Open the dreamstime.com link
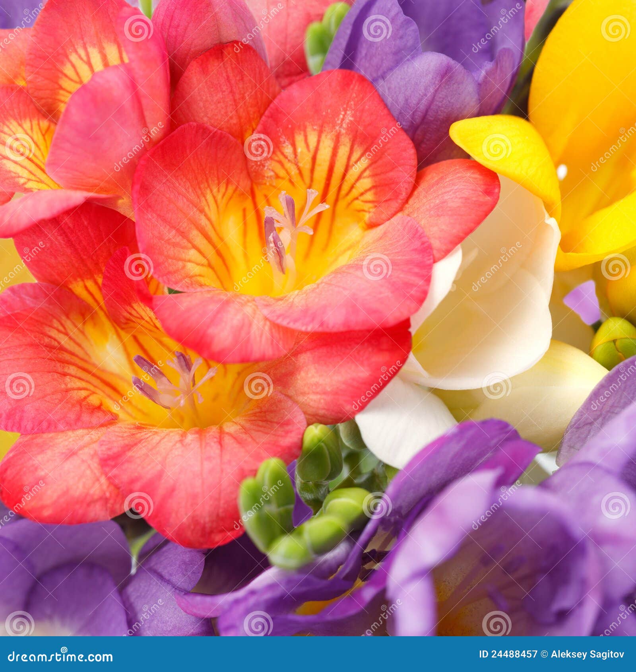 pos(60,655)
